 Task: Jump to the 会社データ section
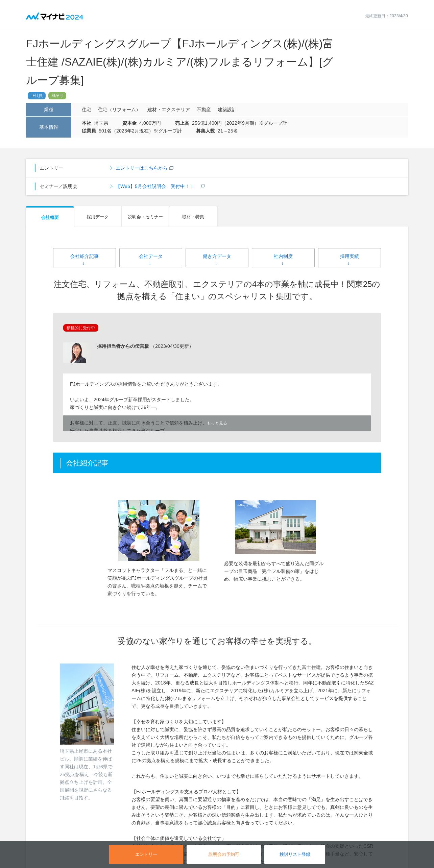151,258
